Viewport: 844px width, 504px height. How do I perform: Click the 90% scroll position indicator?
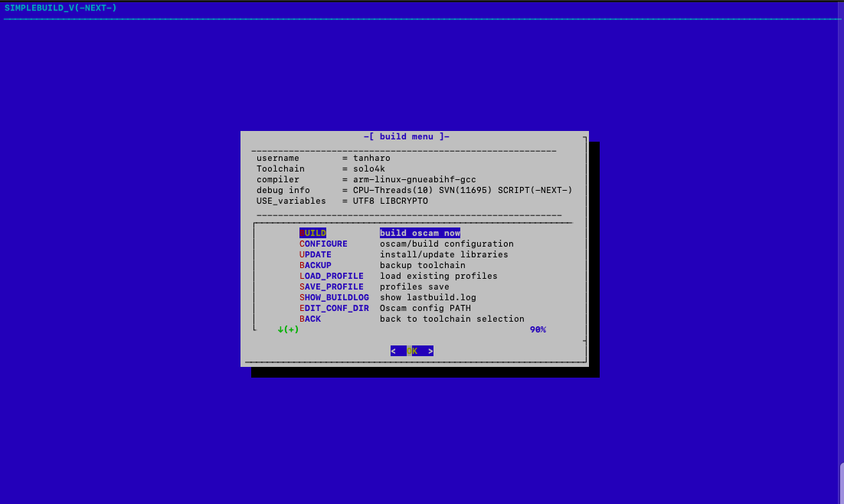click(538, 329)
